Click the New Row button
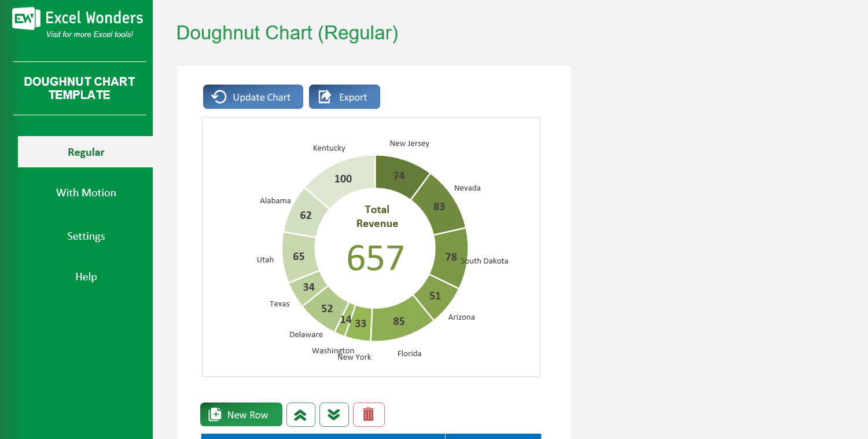 241,414
